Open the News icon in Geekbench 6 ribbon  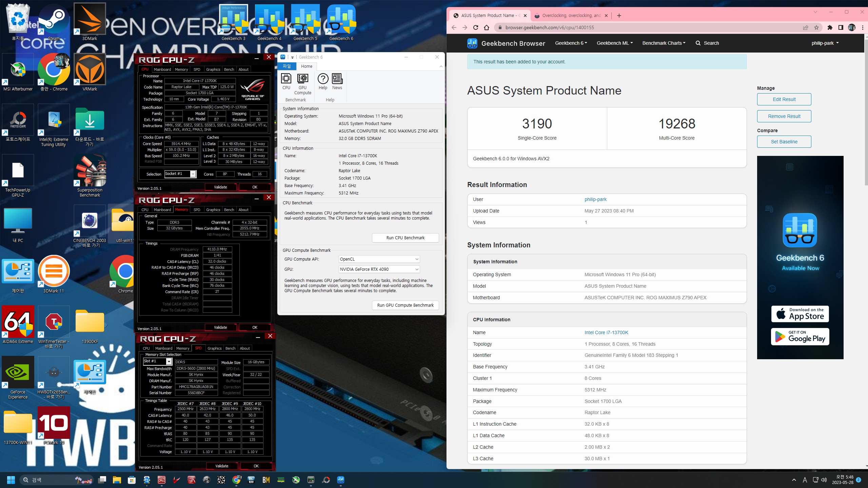coord(337,82)
